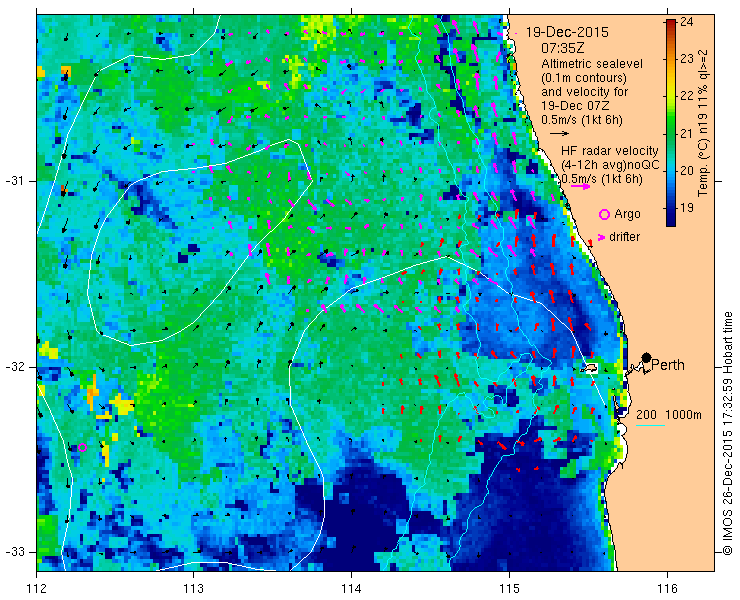Click the 'Argo' legend label
This screenshot has height=600, width=740.
(627, 214)
